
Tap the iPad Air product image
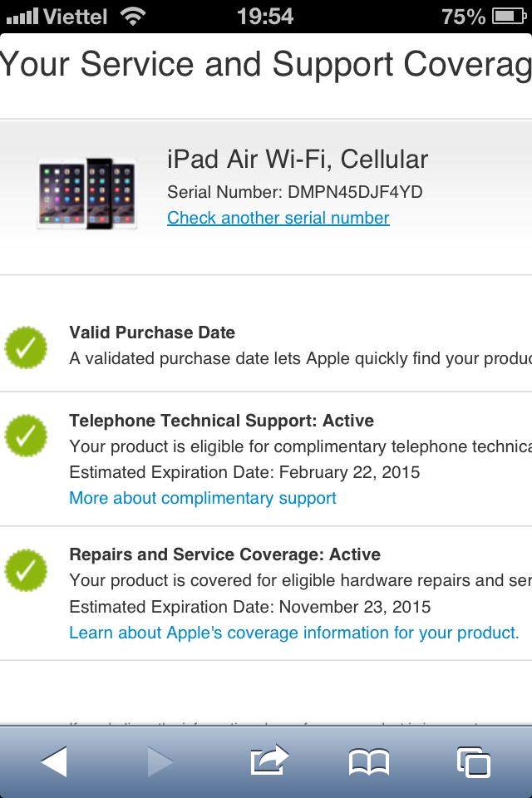[87, 194]
